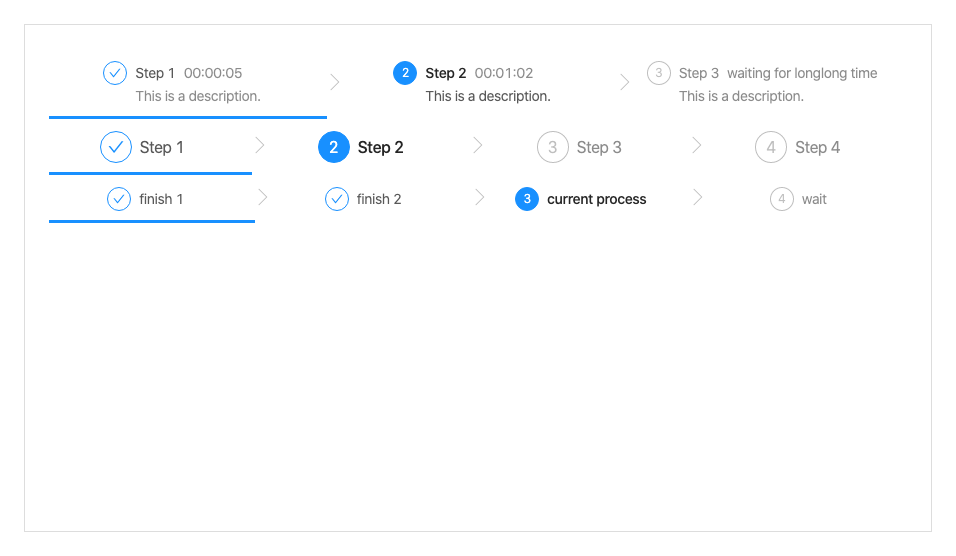Click the blue number 2 circle beside 00:01:02
Screen dimensions: 956x556
coord(405,73)
